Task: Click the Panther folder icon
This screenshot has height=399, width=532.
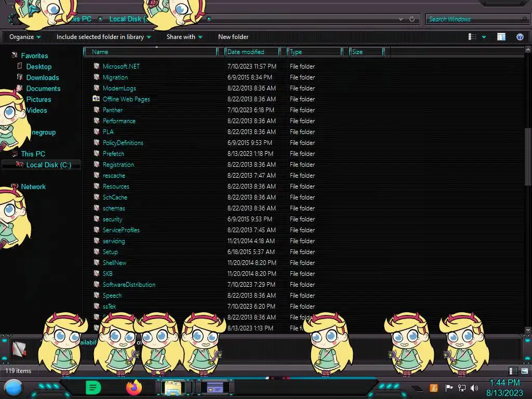Action: point(96,110)
